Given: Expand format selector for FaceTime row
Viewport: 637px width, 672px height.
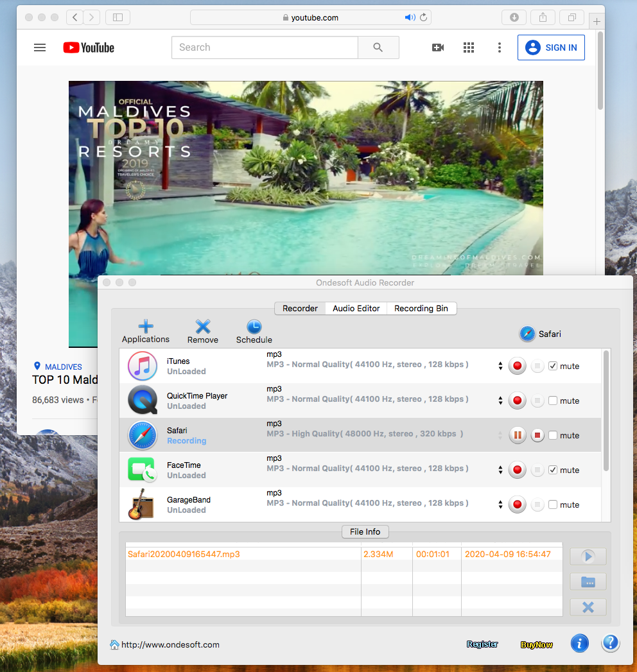Looking at the screenshot, I should tap(500, 470).
